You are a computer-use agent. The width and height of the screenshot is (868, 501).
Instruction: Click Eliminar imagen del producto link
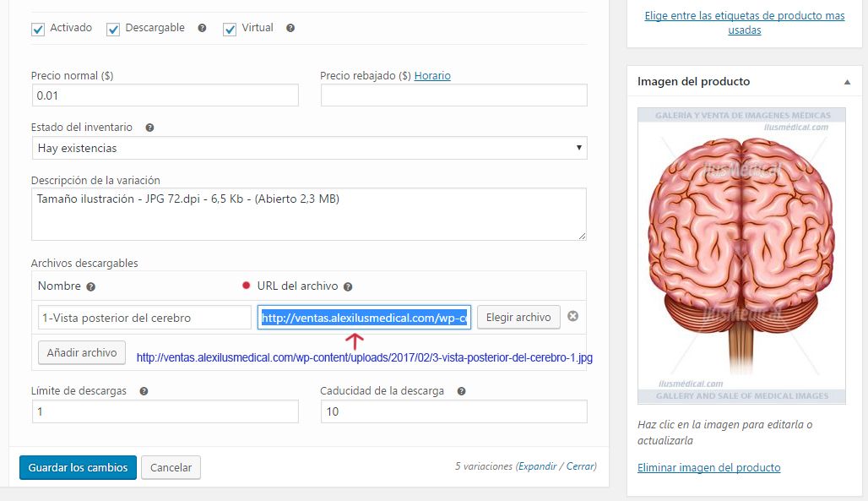tap(709, 467)
